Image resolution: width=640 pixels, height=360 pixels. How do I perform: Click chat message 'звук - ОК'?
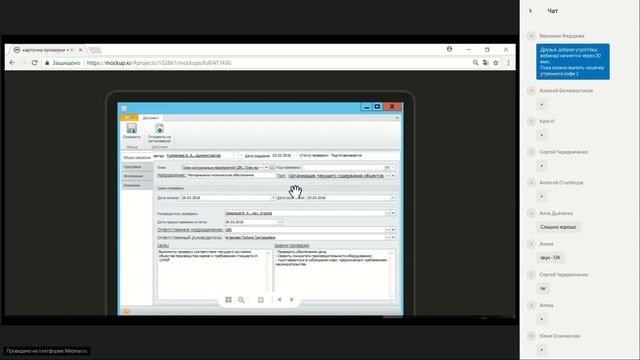tap(550, 258)
